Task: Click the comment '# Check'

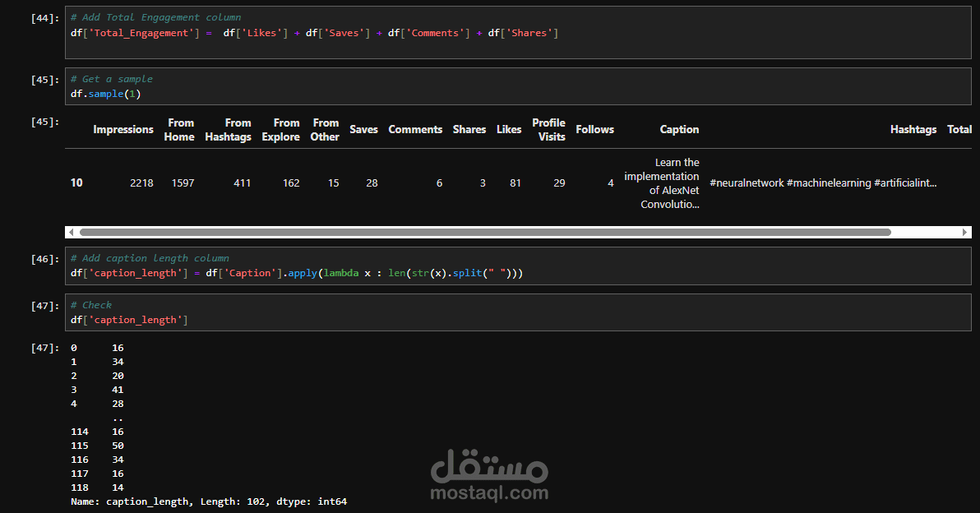Action: [x=91, y=305]
